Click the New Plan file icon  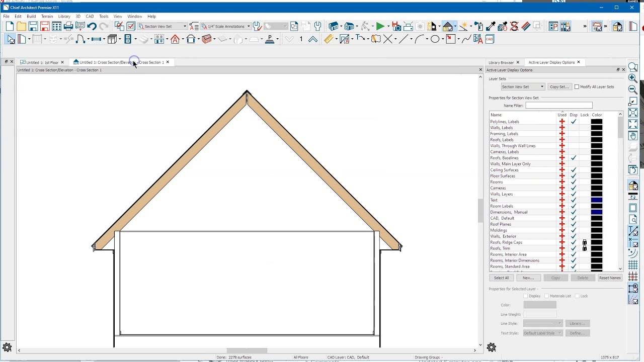pyautogui.click(x=10, y=27)
